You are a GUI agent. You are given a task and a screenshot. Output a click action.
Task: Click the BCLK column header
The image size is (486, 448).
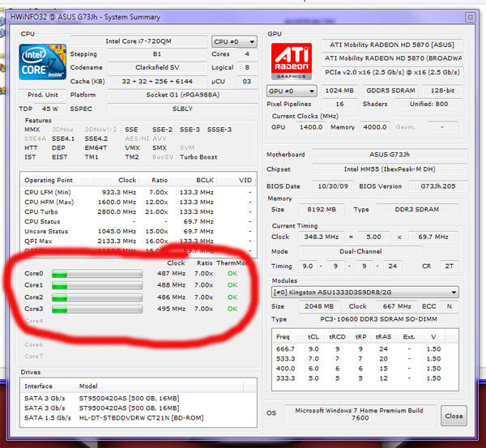click(x=194, y=180)
